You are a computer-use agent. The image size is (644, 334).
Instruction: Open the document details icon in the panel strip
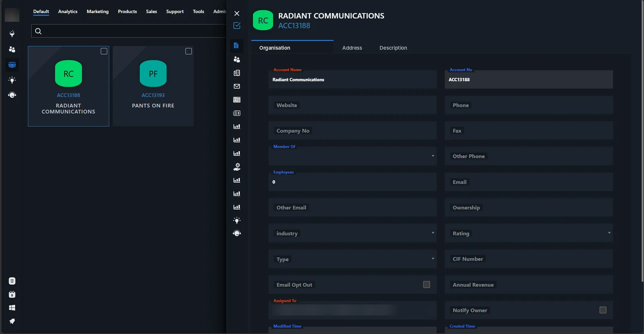pyautogui.click(x=237, y=45)
